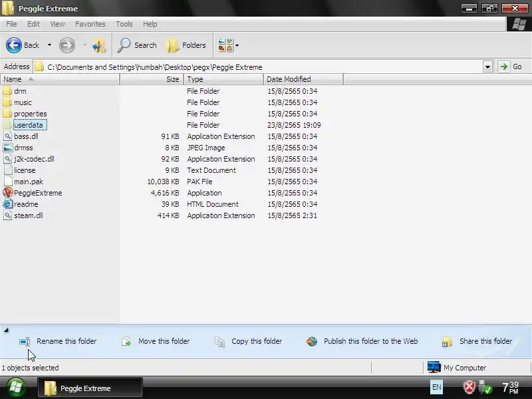Viewport: 532px width, 399px height.
Task: Select the main.pak file name
Action: pyautogui.click(x=29, y=182)
